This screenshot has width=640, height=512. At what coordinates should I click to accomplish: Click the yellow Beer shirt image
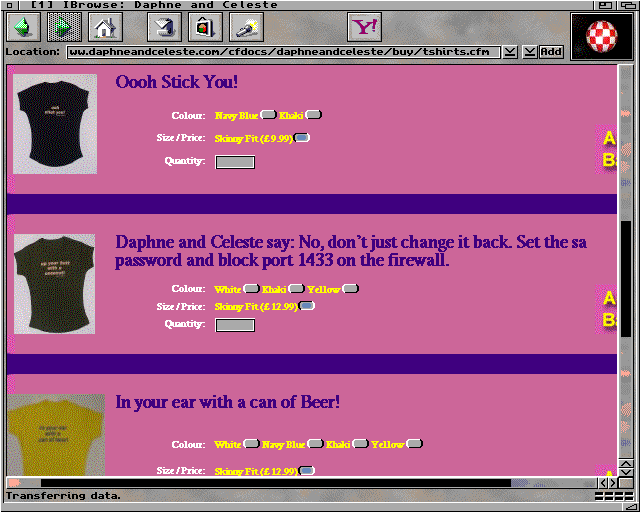click(x=56, y=435)
